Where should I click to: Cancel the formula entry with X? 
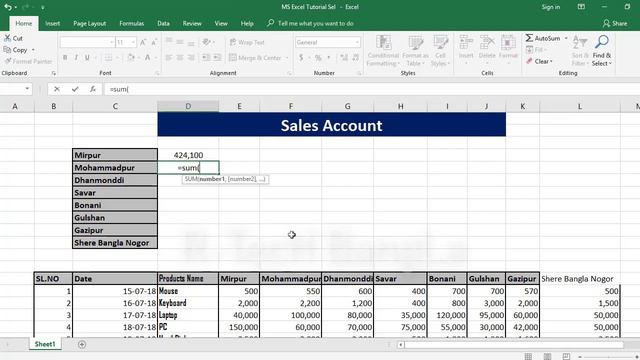(57, 89)
